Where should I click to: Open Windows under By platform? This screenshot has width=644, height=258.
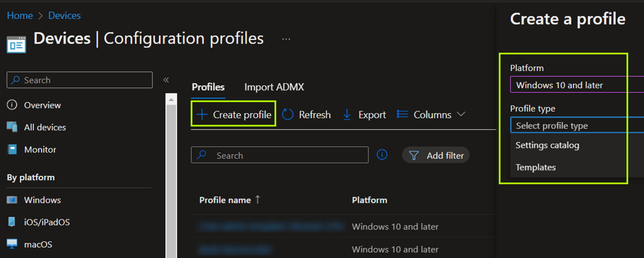click(x=42, y=200)
